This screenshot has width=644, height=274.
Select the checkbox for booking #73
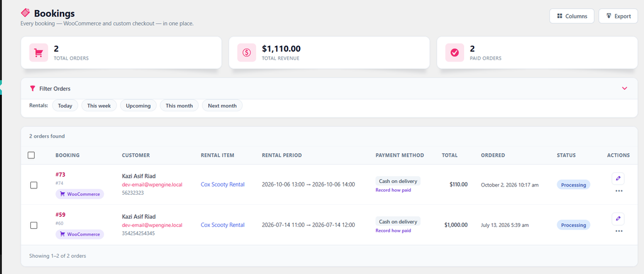coord(34,185)
